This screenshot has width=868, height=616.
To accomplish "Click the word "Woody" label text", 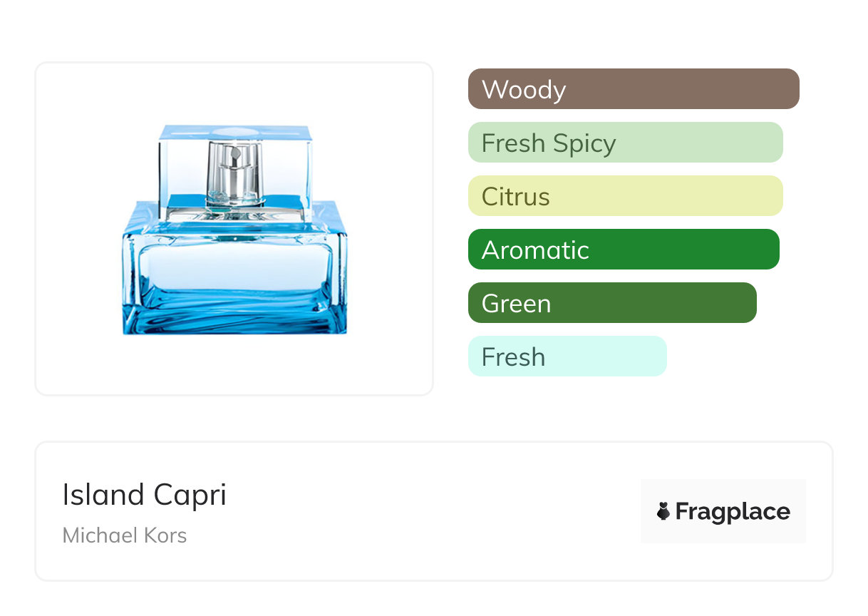I will click(x=524, y=90).
